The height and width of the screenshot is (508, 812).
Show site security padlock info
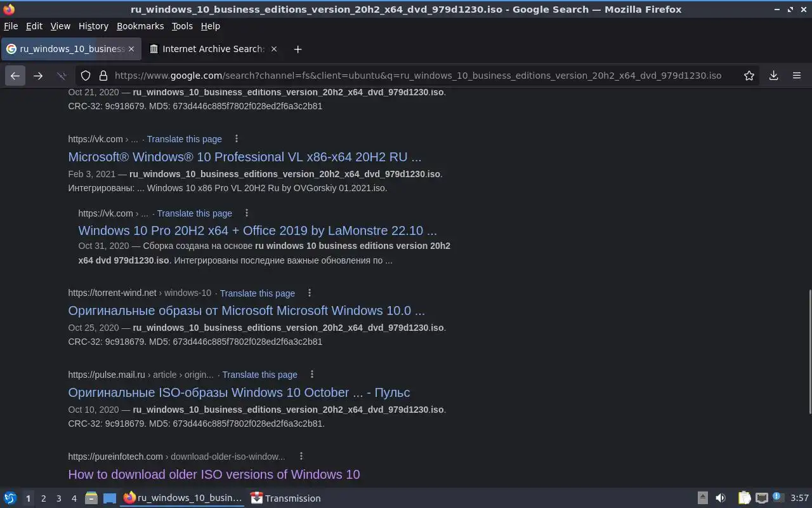pyautogui.click(x=103, y=76)
